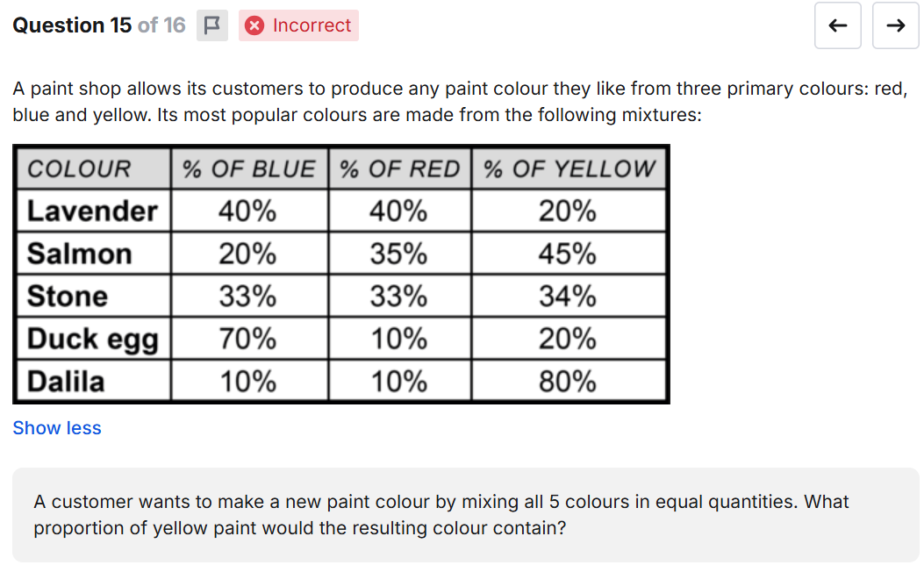Click the Dalila row label
The image size is (924, 565).
click(66, 382)
